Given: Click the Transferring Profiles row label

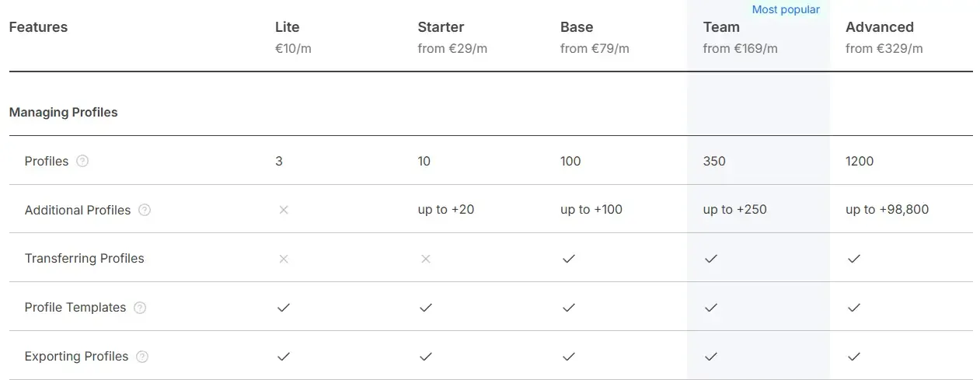Looking at the screenshot, I should (x=85, y=259).
